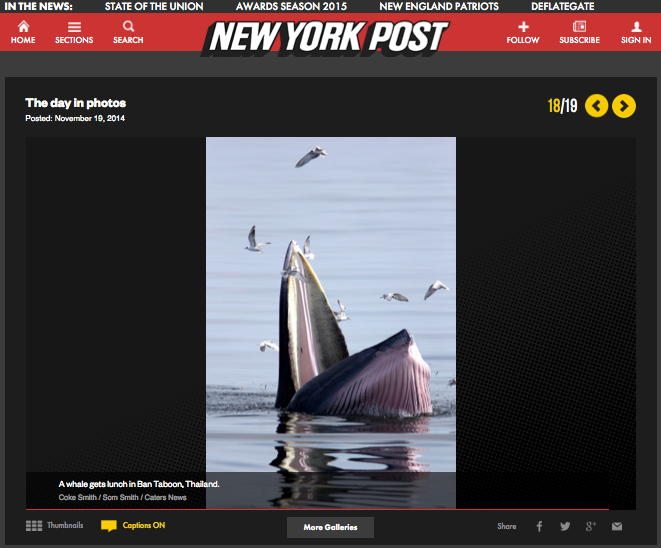Click the whale caption text
This screenshot has height=548, width=661.
[x=139, y=484]
